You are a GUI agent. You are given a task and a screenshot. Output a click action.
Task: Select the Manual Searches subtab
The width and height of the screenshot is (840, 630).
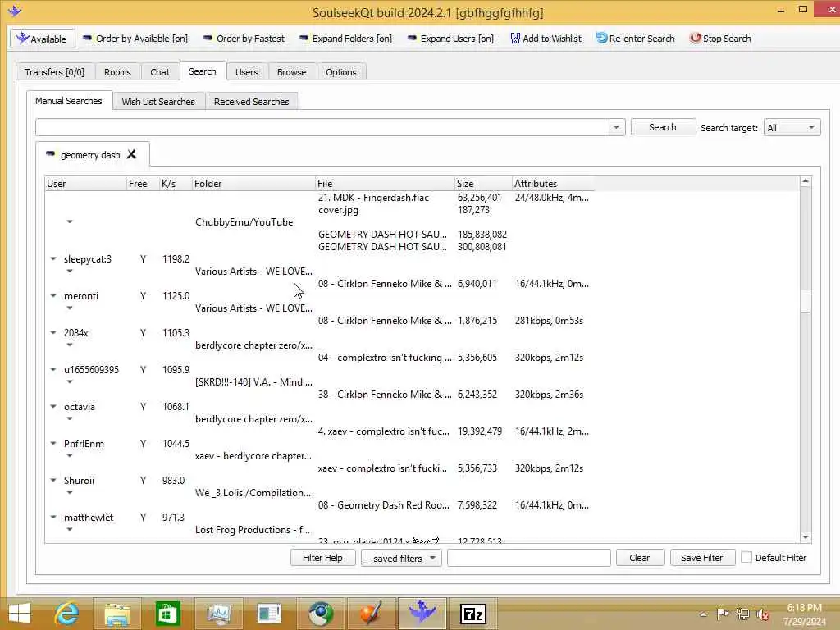(69, 101)
